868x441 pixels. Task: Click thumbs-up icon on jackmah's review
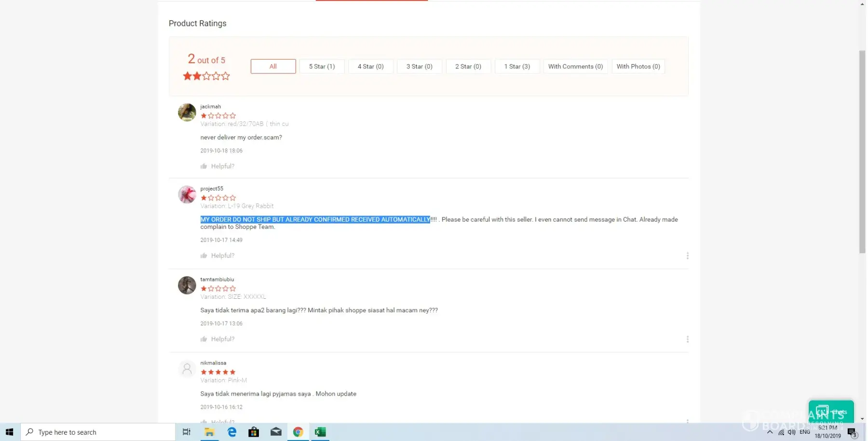pyautogui.click(x=203, y=166)
